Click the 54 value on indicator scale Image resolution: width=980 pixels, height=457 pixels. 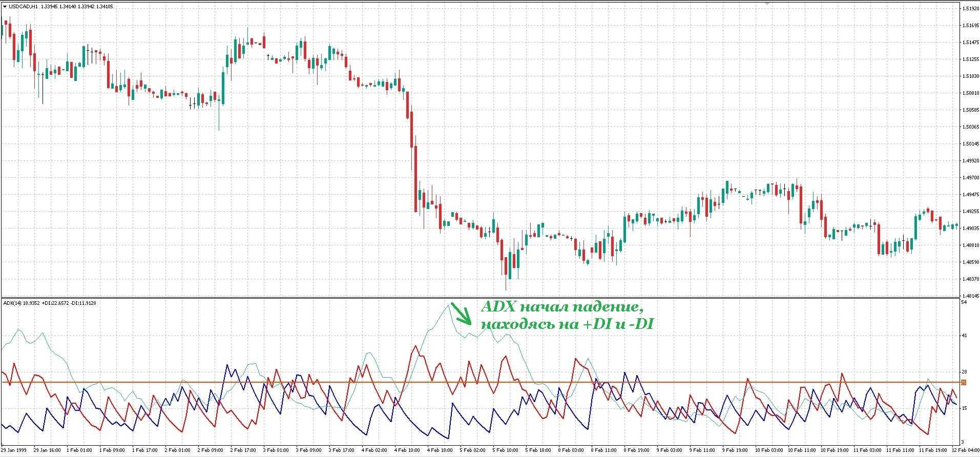click(x=964, y=303)
